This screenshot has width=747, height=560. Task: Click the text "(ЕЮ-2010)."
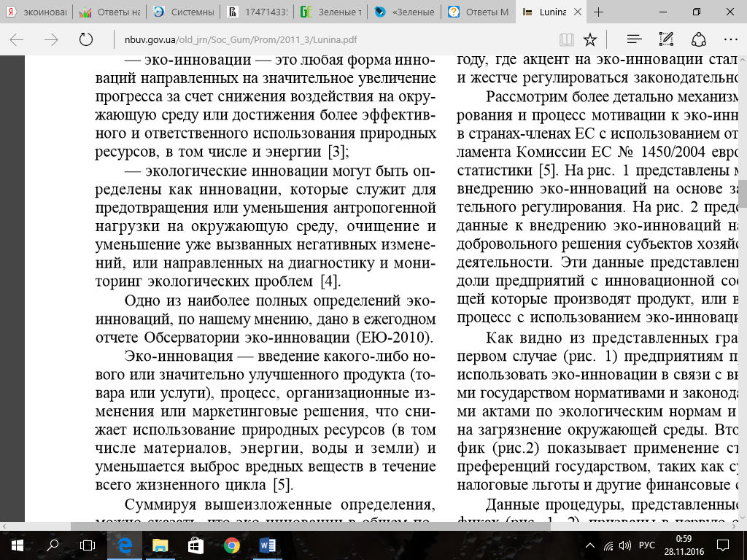pos(395,338)
